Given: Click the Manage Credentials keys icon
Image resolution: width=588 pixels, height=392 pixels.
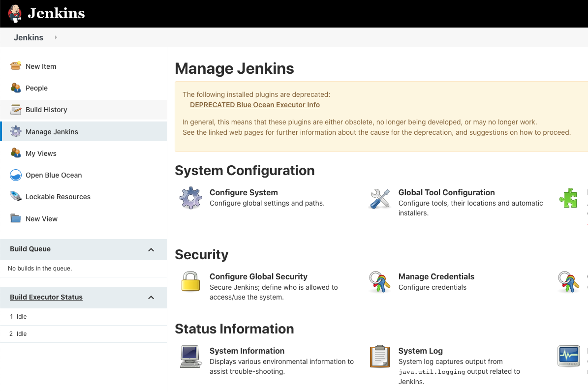Looking at the screenshot, I should pyautogui.click(x=379, y=282).
